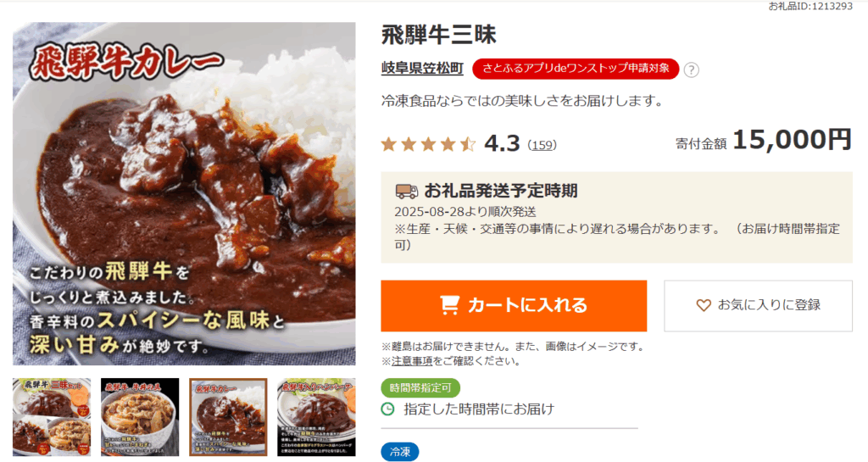Click the question mark help icon
Image resolution: width=868 pixels, height=462 pixels.
pyautogui.click(x=691, y=70)
